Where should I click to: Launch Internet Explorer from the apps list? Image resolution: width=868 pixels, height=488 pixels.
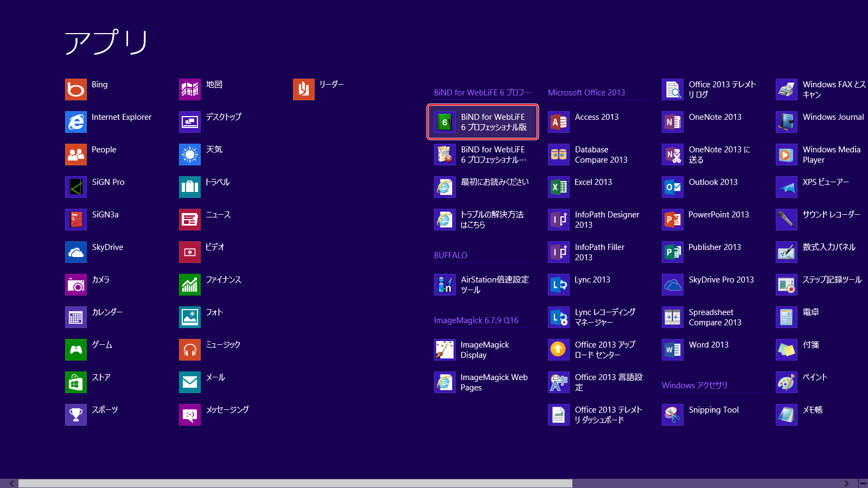(x=76, y=122)
